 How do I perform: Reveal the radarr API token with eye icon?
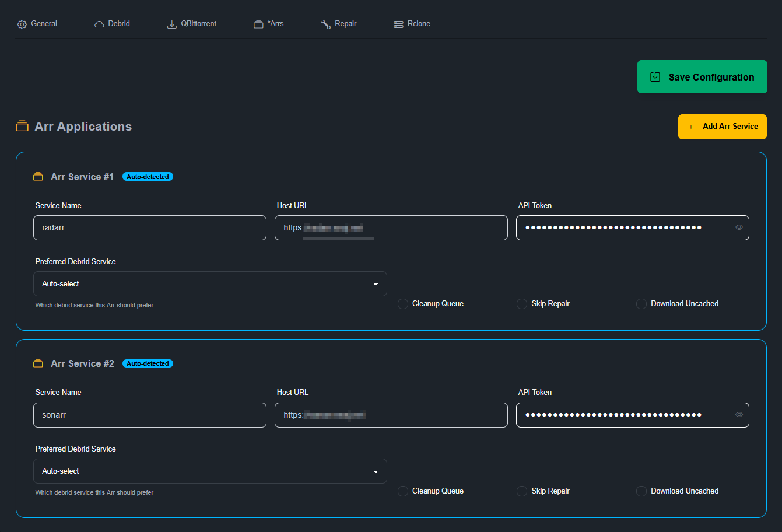tap(739, 228)
